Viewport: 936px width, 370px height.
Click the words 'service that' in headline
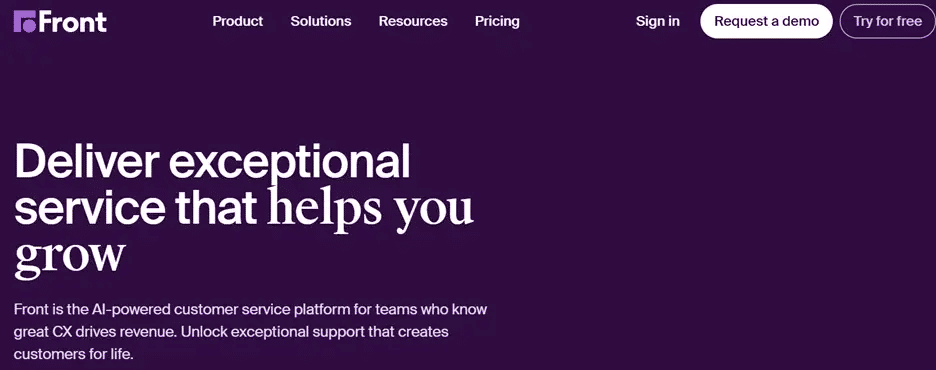tap(136, 206)
